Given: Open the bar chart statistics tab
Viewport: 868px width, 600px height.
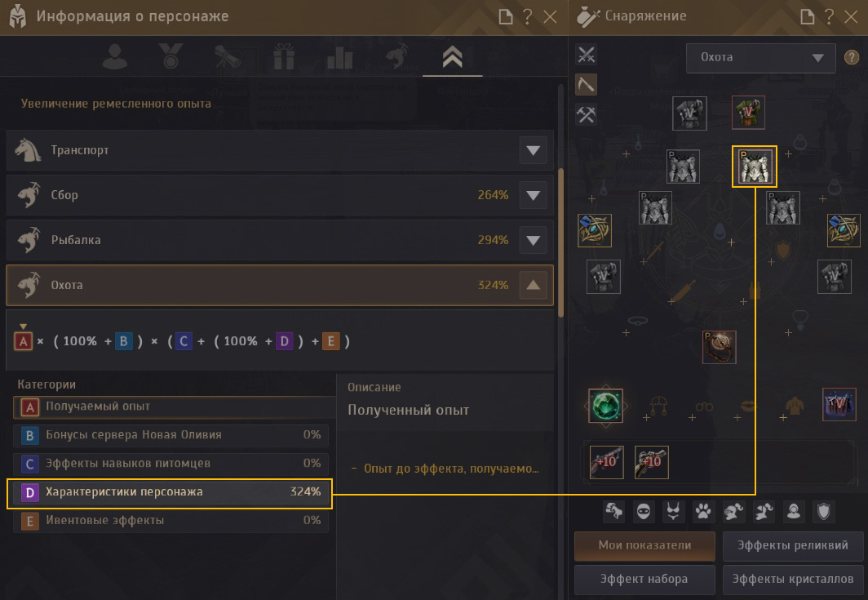Looking at the screenshot, I should tap(339, 56).
